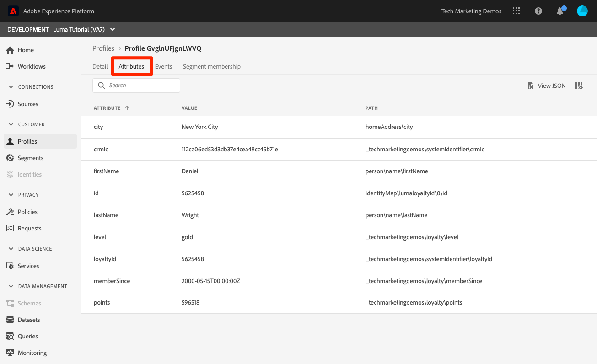This screenshot has width=597, height=364.
Task: Select the path homeAddress\city
Action: tap(389, 127)
